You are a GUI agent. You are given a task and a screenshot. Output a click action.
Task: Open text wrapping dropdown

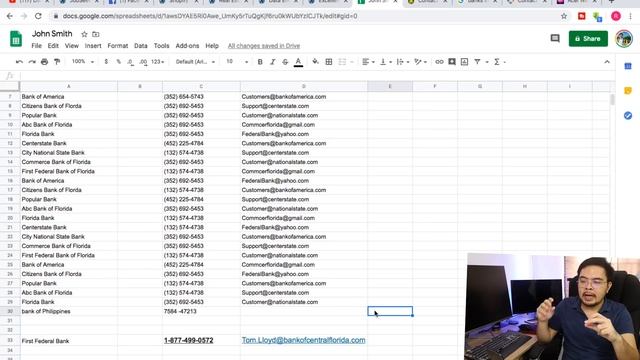pos(403,62)
